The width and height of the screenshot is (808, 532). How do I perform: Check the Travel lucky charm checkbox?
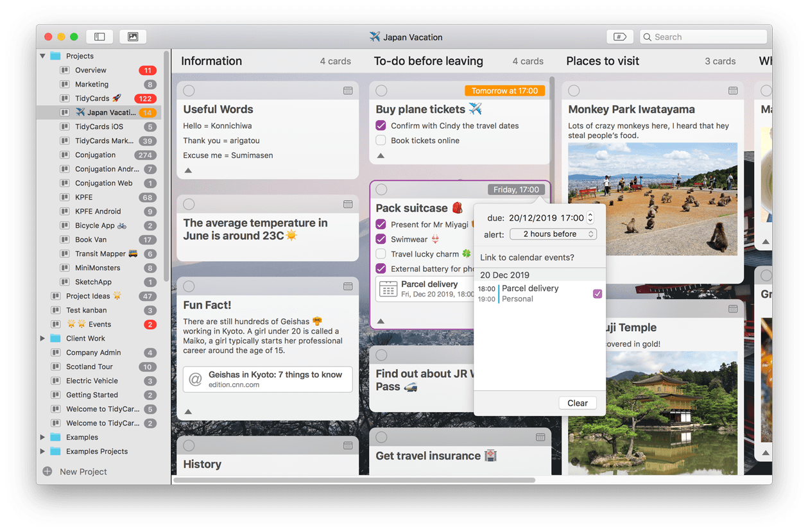381,253
